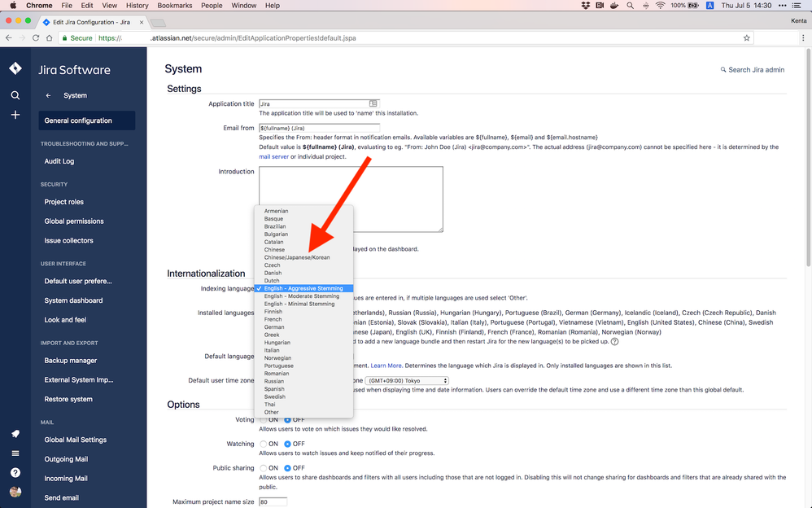Open Spotlight search in menu bar
Image resolution: width=812 pixels, height=508 pixels.
point(630,5)
